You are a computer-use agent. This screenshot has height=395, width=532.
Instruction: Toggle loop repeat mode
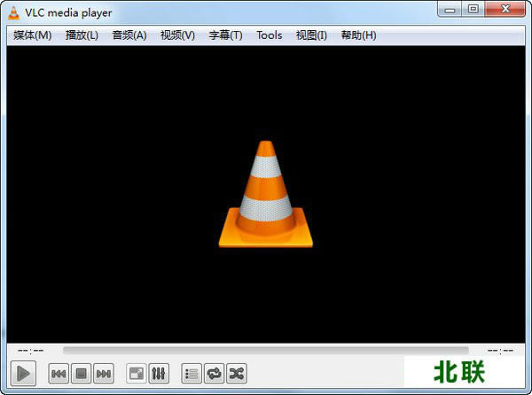pyautogui.click(x=214, y=374)
